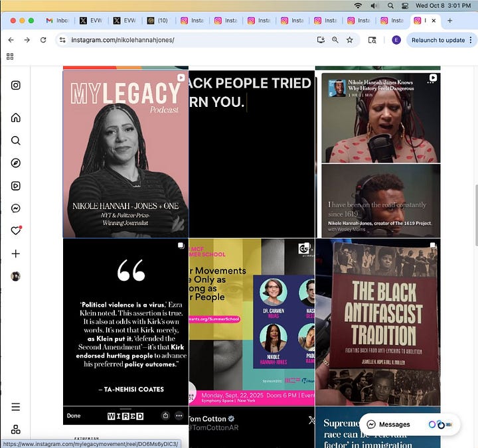Click Done on WIRED quote post
Screen dimensions: 478x448
(x=74, y=415)
